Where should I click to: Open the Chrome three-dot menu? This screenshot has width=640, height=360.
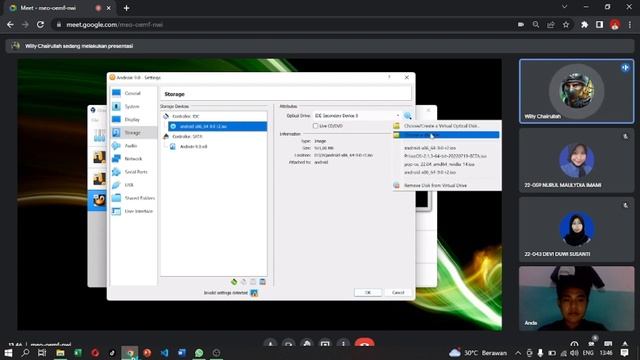(631, 24)
